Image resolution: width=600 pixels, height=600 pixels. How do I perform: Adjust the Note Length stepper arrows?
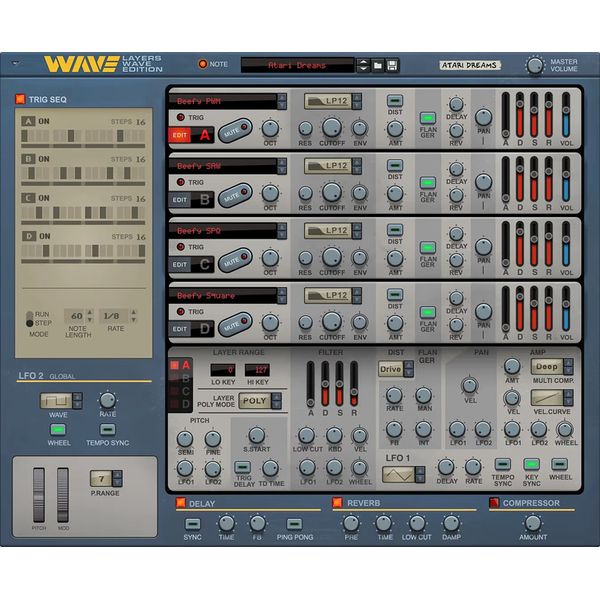click(x=90, y=316)
